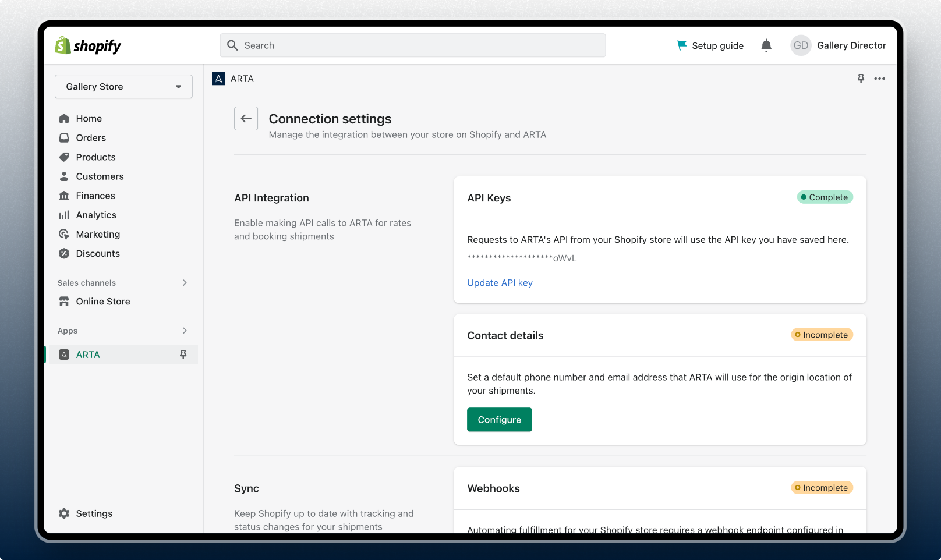Open the Discounts section
This screenshot has height=560, width=941.
point(97,253)
